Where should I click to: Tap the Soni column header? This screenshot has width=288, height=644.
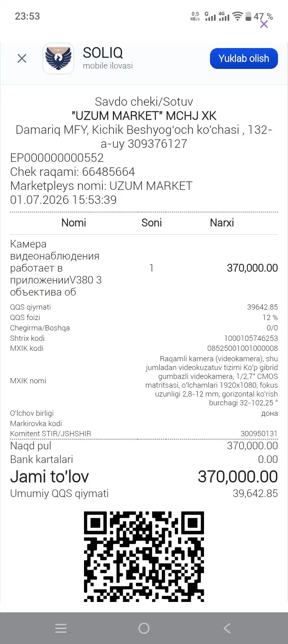click(152, 223)
